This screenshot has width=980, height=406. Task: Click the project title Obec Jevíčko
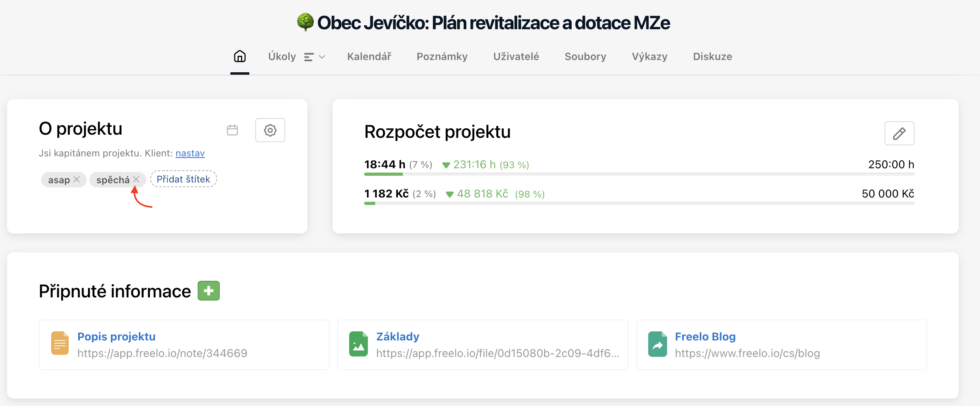[x=494, y=23]
